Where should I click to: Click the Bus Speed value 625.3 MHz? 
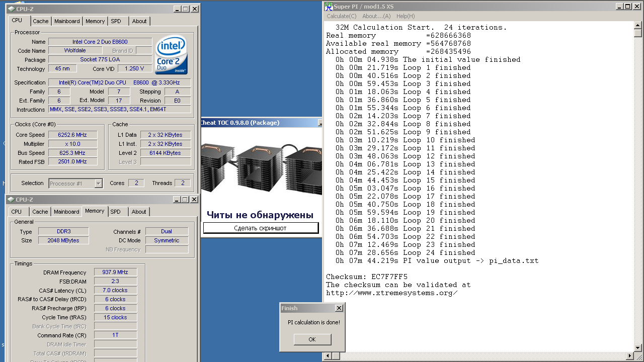(x=72, y=153)
